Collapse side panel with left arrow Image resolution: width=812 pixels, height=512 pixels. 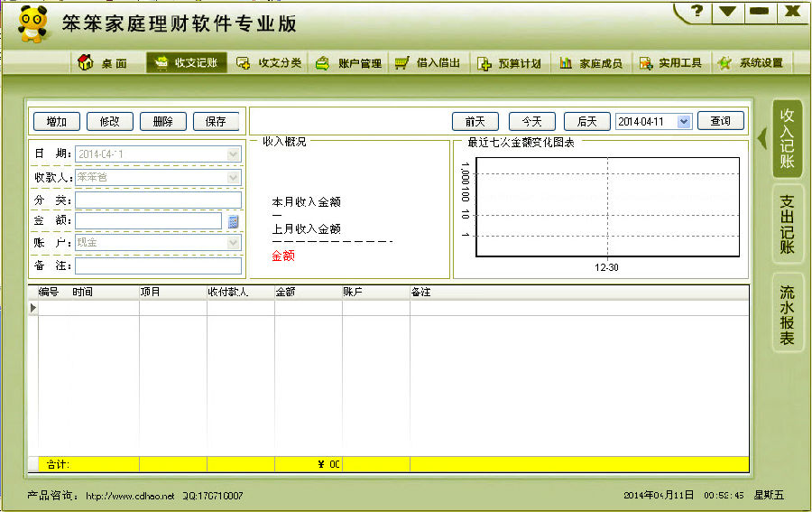(761, 138)
